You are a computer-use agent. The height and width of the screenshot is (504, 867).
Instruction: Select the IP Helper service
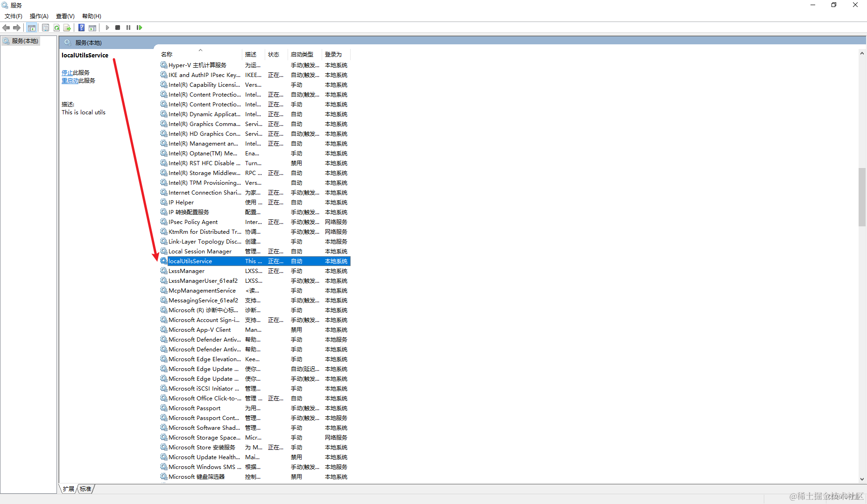pyautogui.click(x=255, y=203)
